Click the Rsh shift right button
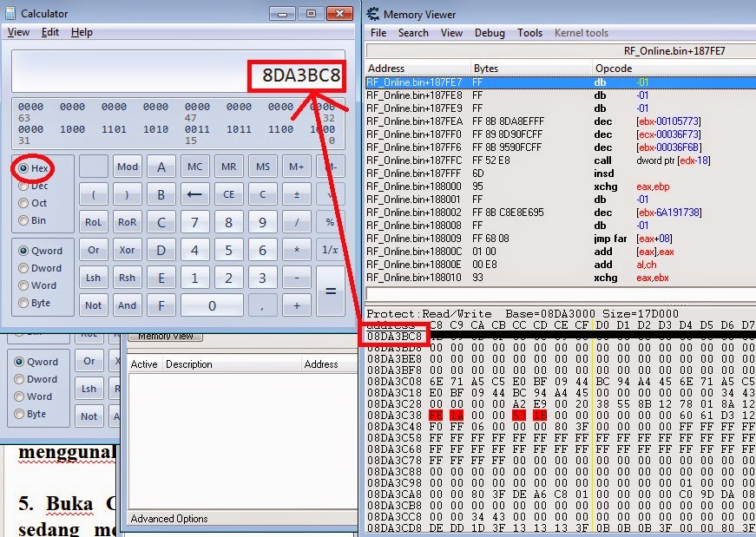This screenshot has width=756, height=537. point(128,278)
